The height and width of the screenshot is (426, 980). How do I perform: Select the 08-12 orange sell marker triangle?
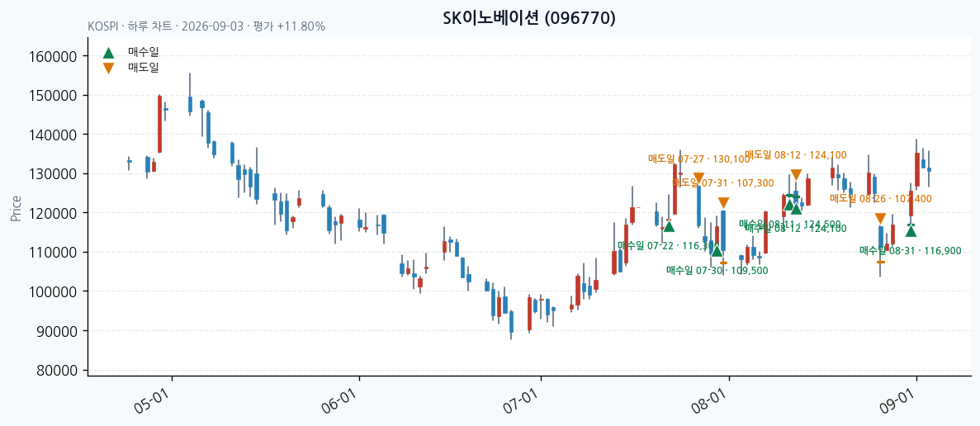tap(796, 175)
